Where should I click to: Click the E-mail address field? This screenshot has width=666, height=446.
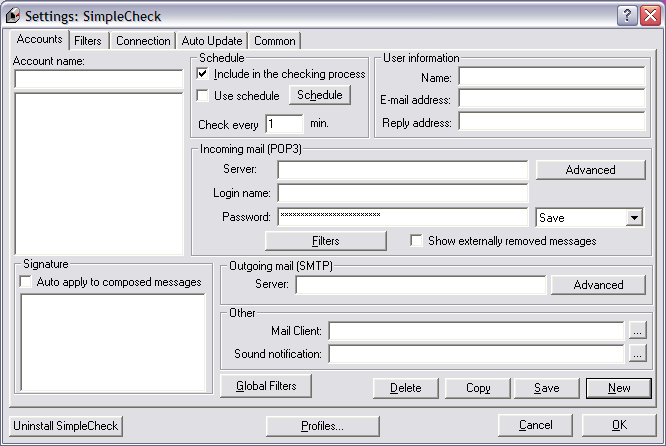[x=552, y=99]
